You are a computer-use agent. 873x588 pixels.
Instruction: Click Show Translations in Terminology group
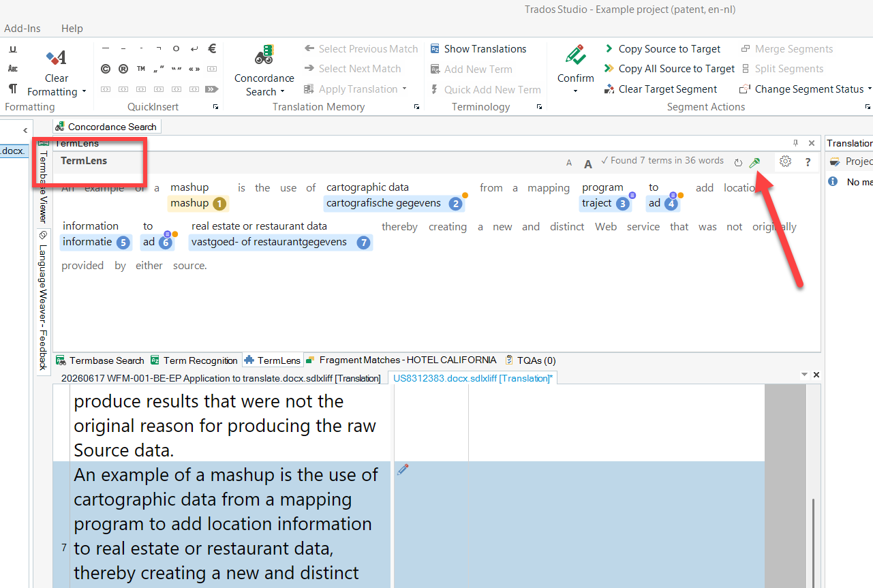click(x=478, y=49)
